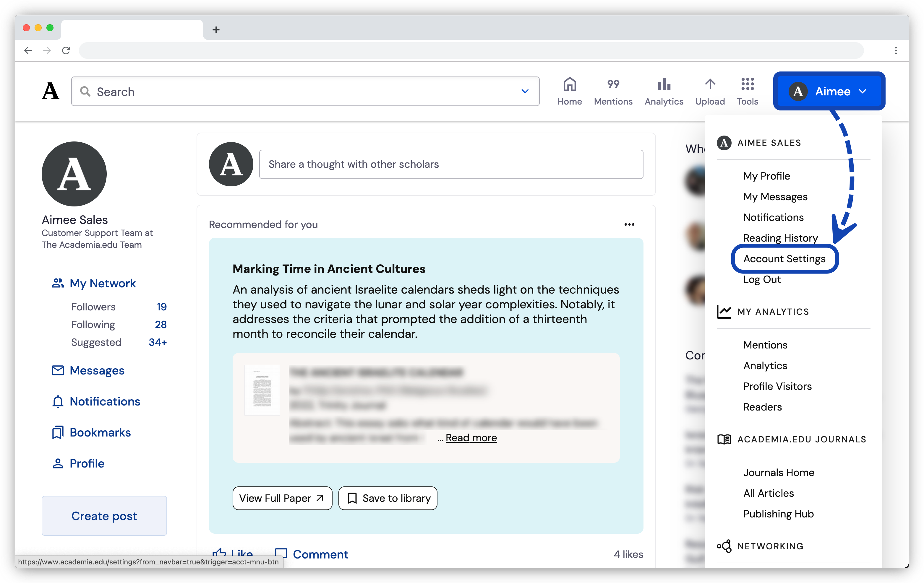
Task: Click the Upload arrow icon
Action: coord(710,84)
